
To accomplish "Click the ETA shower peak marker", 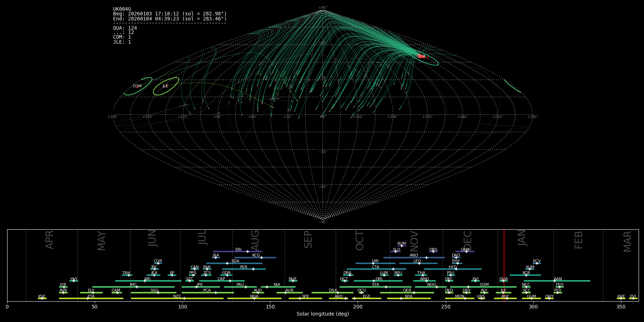I will [88, 298].
